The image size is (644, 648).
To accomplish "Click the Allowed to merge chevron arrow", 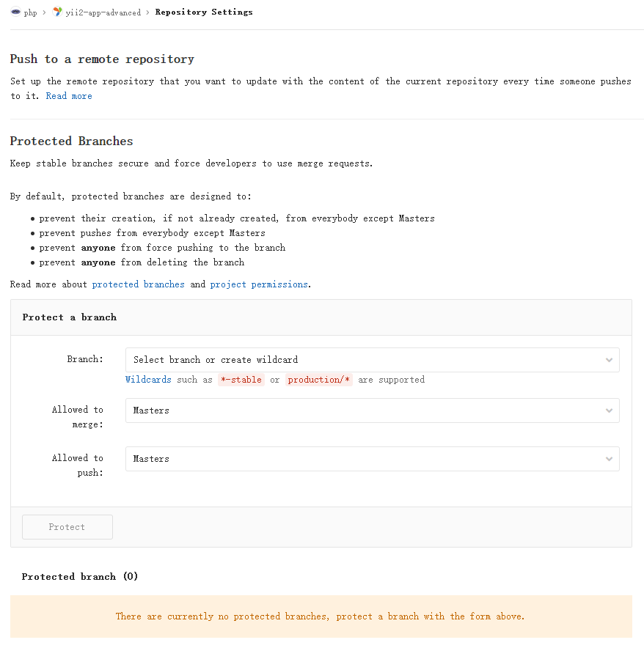I will click(609, 410).
